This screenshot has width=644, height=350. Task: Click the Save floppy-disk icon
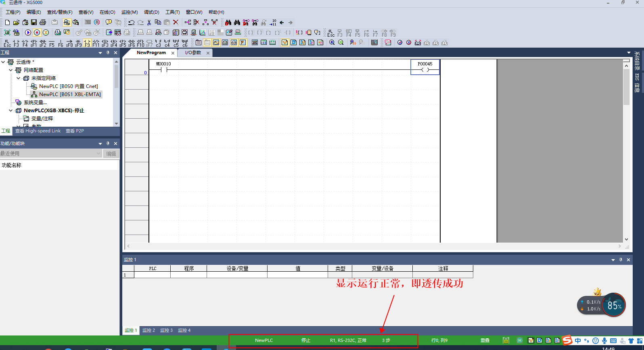click(x=34, y=23)
